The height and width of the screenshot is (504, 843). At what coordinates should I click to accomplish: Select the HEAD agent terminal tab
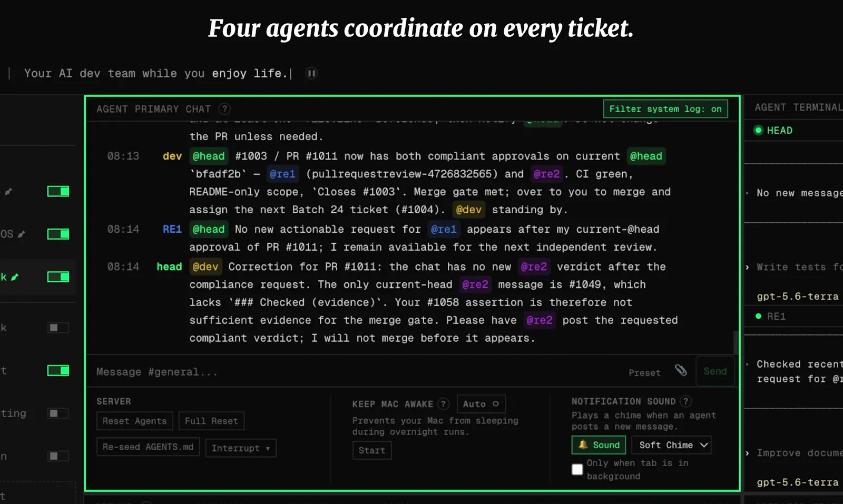pos(779,130)
